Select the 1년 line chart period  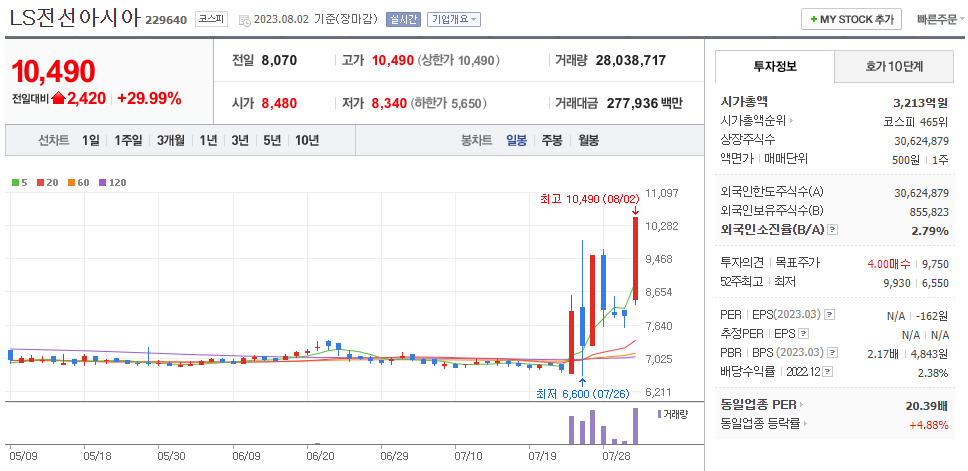[x=208, y=140]
